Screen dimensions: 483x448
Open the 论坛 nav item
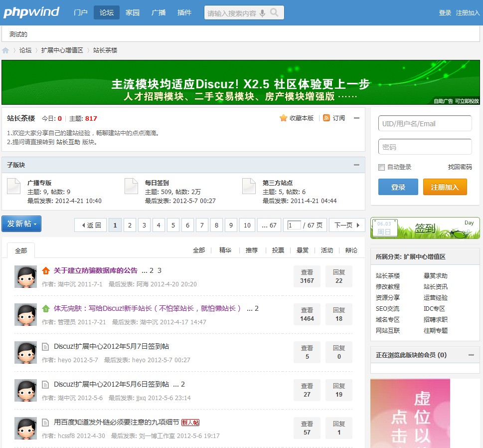[x=107, y=12]
